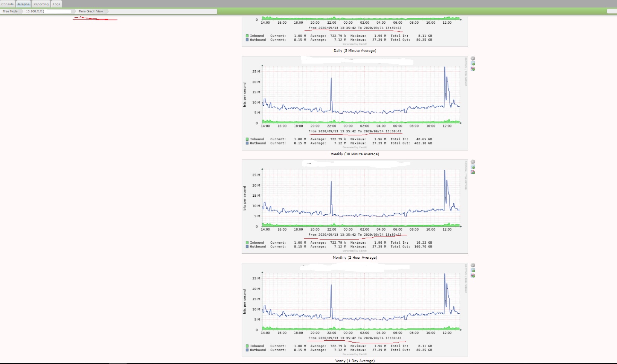Open the 10.100.X.X device breadcrumb
The width and height of the screenshot is (617, 364).
pos(34,11)
